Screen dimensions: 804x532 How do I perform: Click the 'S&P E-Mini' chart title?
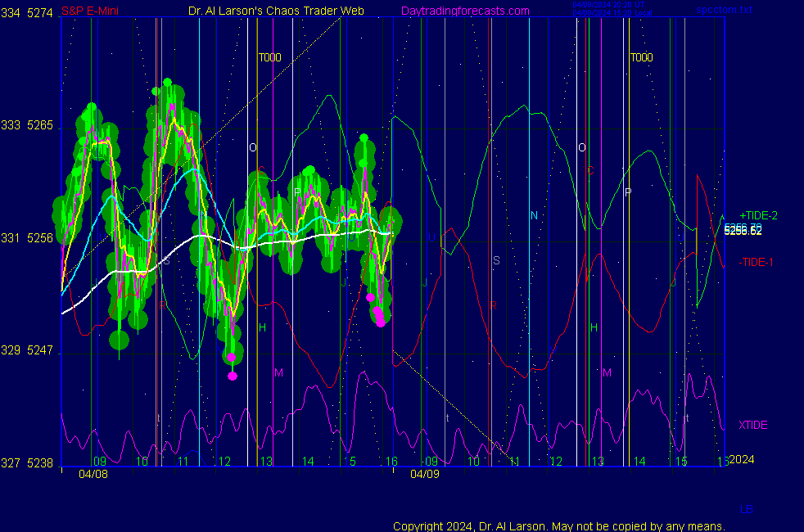[90, 11]
